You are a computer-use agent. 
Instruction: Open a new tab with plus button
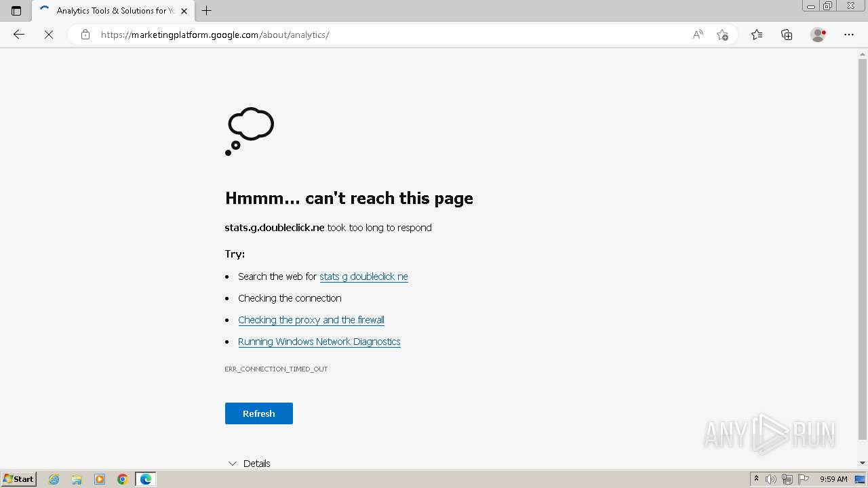(x=207, y=11)
